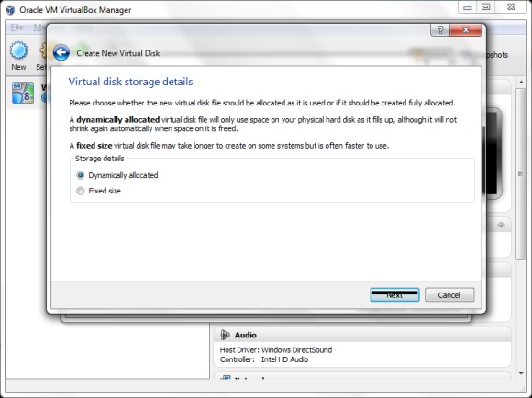This screenshot has width=532, height=398.
Task: Go back with the blue arrow icon
Action: (61, 53)
